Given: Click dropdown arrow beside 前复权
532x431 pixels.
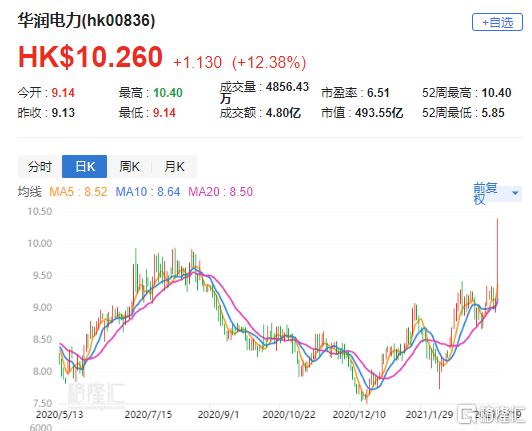Looking at the screenshot, I should [515, 193].
